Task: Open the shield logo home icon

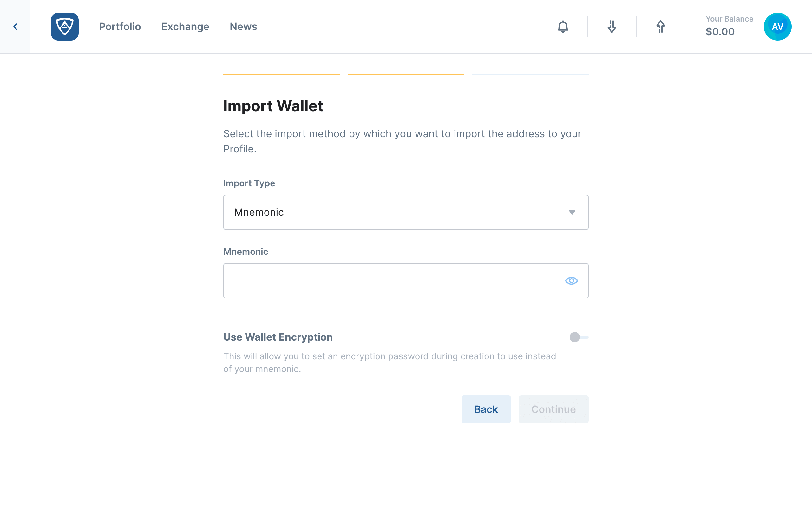Action: (x=64, y=27)
